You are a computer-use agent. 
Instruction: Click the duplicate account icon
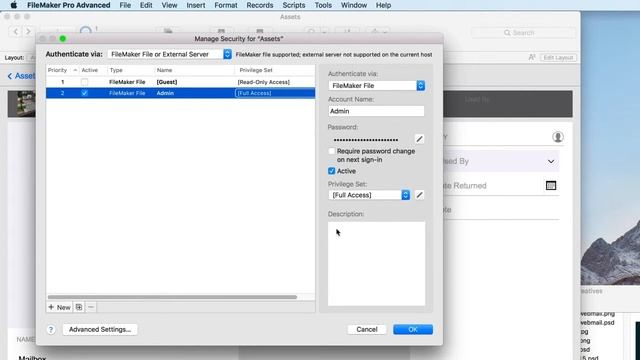pos(79,307)
